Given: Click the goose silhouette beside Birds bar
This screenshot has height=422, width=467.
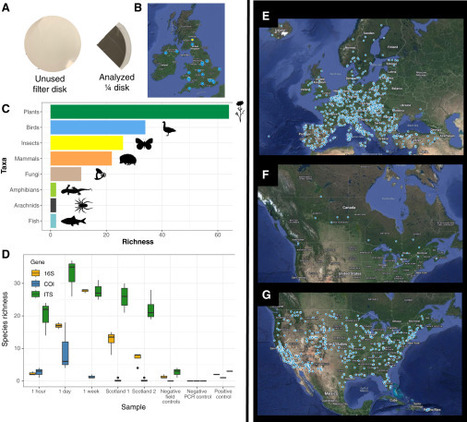Looking at the screenshot, I should (169, 129).
